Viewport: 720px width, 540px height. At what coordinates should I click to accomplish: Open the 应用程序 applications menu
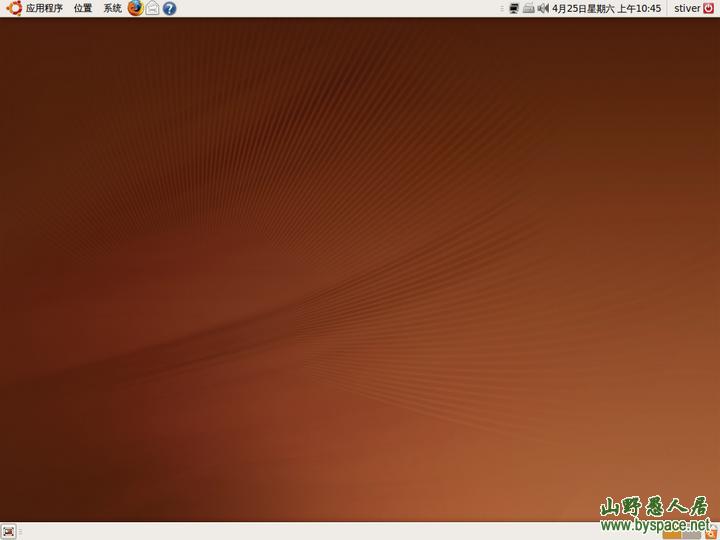[44, 8]
